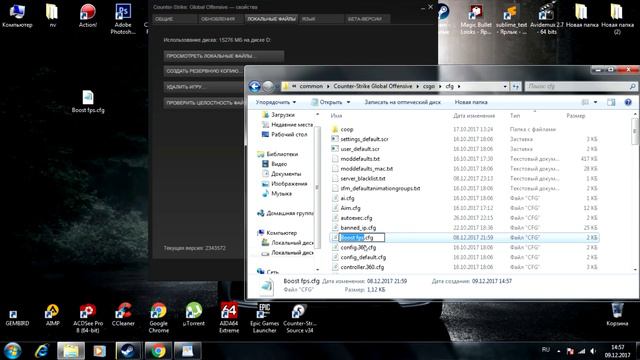The width and height of the screenshot is (640, 360).
Task: Launch Adobe Photoshop desktop shortcut
Action: pos(123,19)
